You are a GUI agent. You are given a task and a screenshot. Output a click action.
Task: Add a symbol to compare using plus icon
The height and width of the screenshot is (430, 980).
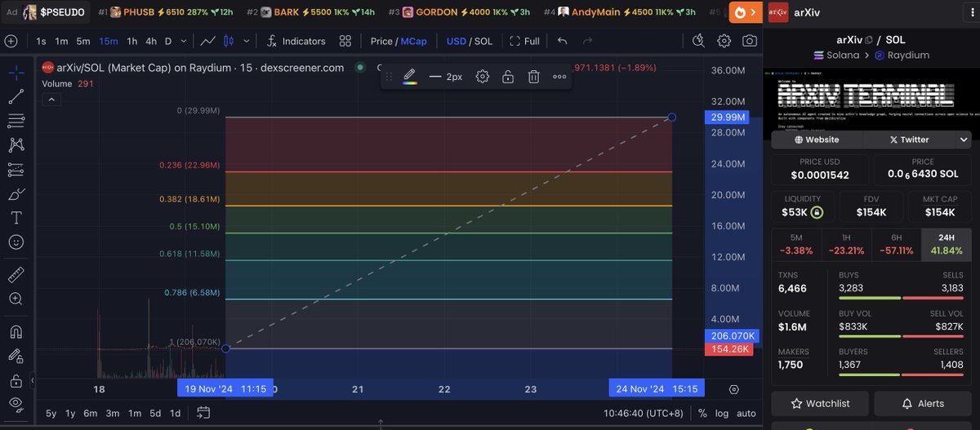11,41
